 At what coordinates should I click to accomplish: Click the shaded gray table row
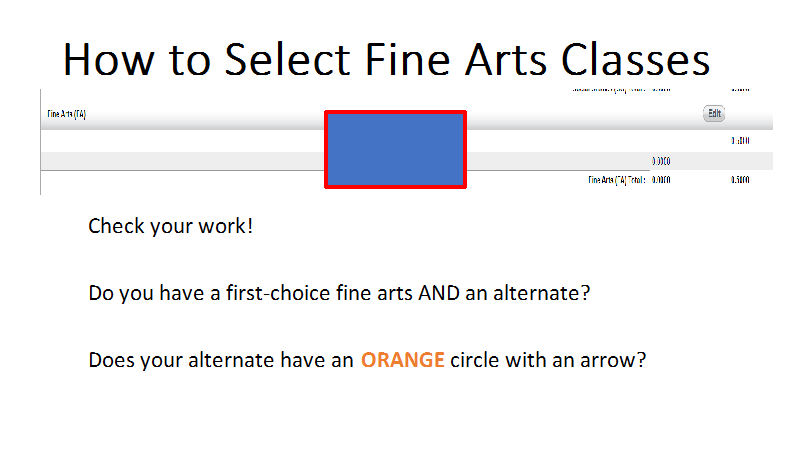407,161
